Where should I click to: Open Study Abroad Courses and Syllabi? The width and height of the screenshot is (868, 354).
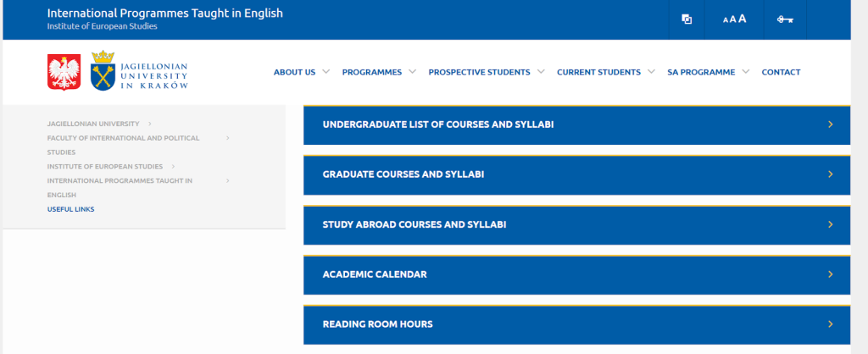(x=576, y=224)
